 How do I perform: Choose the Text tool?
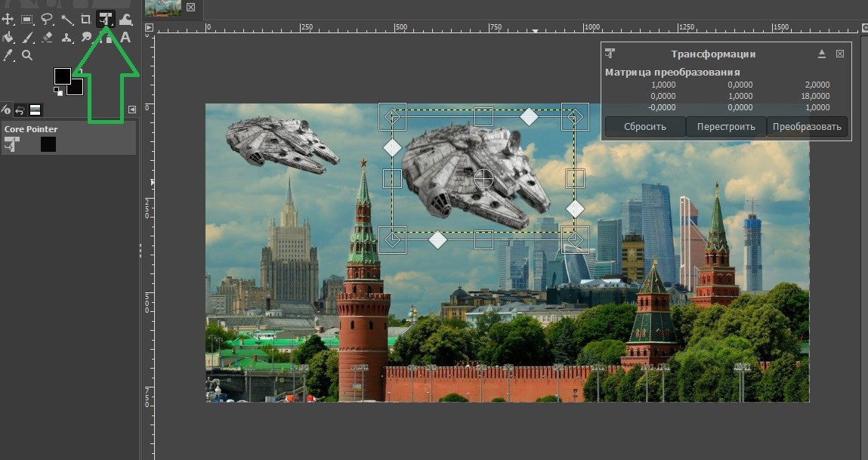click(x=125, y=37)
